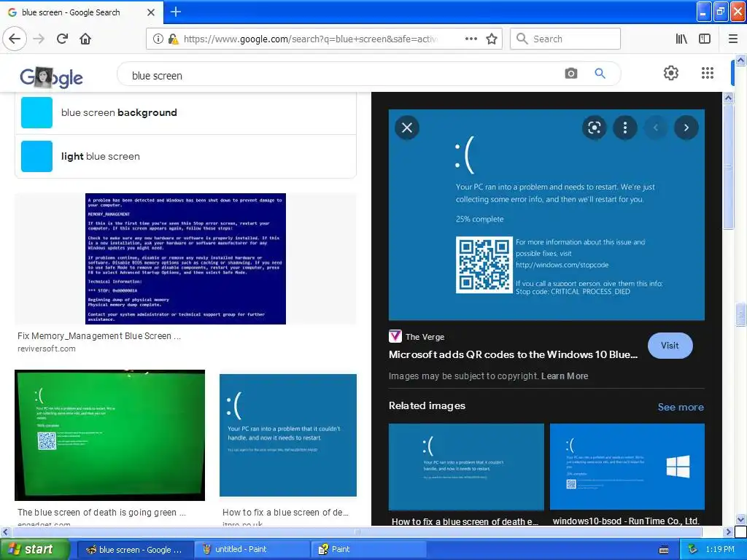Switch to the Paint help taskbar item
747x560 pixels.
368,549
